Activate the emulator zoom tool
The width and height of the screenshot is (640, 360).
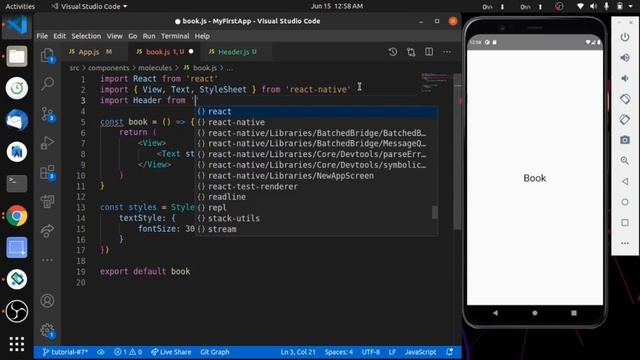coord(625,160)
